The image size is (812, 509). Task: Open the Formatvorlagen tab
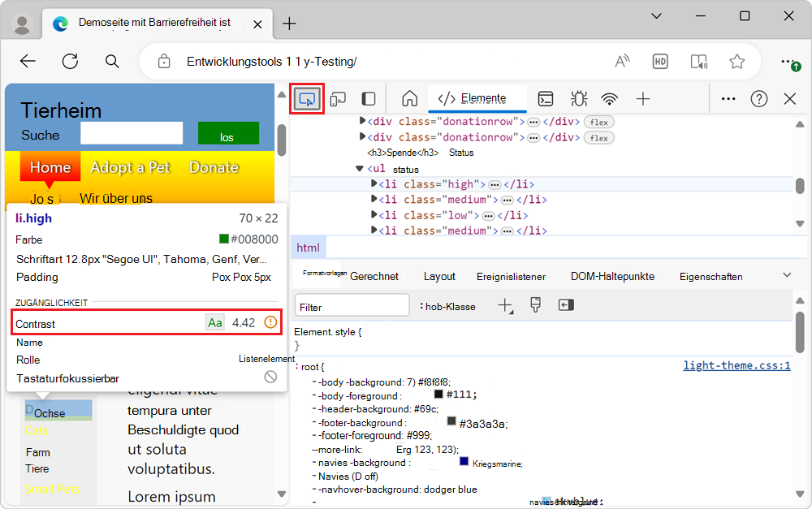(x=325, y=273)
